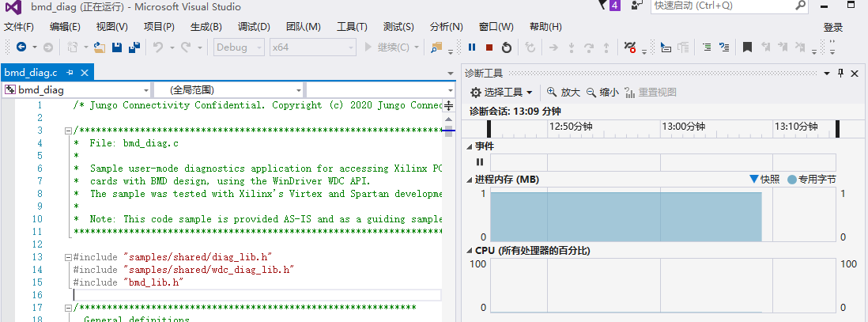The height and width of the screenshot is (322, 868).
Task: Click the Open File folder icon
Action: click(x=100, y=47)
